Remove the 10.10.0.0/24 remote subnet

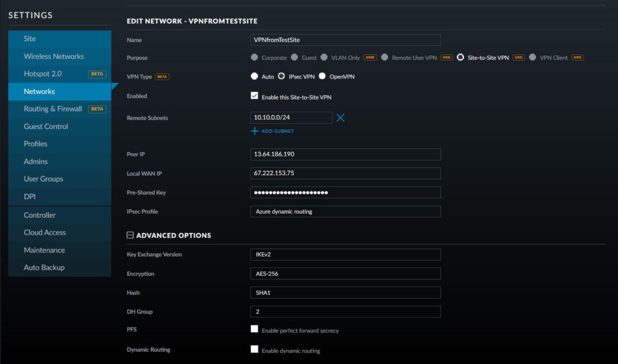coord(340,118)
